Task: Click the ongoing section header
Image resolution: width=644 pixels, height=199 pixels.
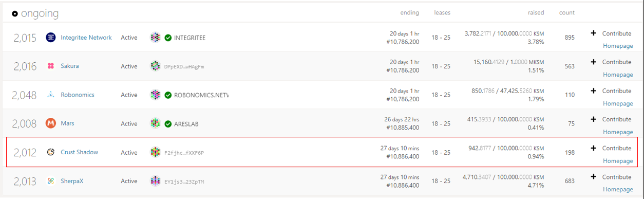Action: click(35, 13)
